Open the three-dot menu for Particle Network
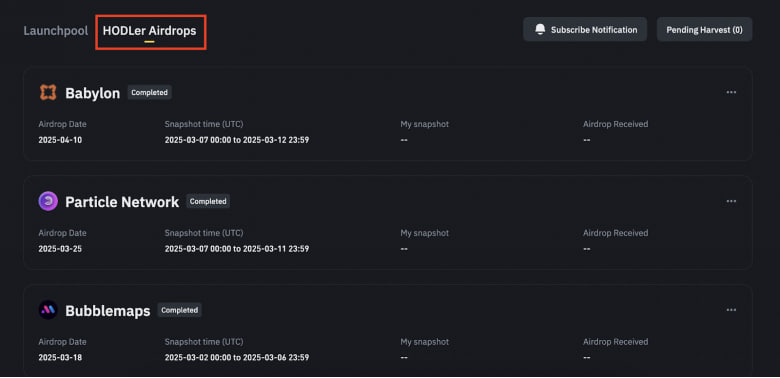The height and width of the screenshot is (378, 780). pyautogui.click(x=731, y=201)
